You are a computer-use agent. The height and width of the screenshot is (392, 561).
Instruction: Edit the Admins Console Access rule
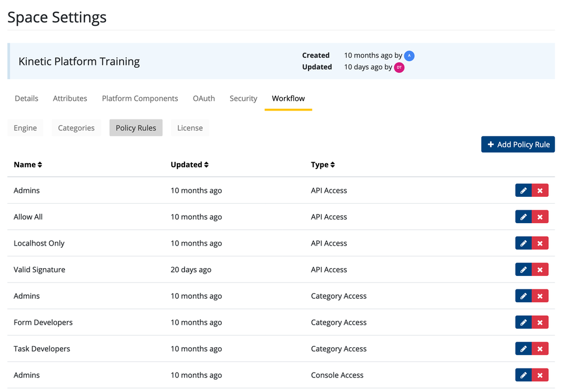click(523, 375)
